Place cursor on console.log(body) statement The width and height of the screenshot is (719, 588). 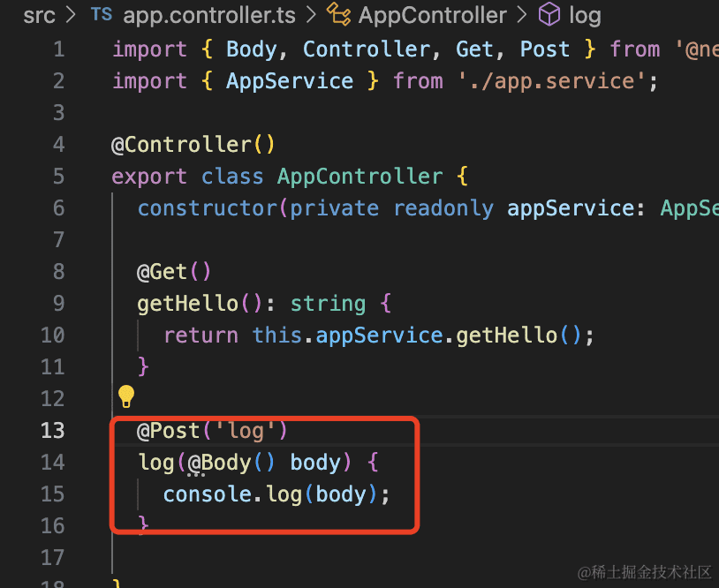click(x=276, y=494)
